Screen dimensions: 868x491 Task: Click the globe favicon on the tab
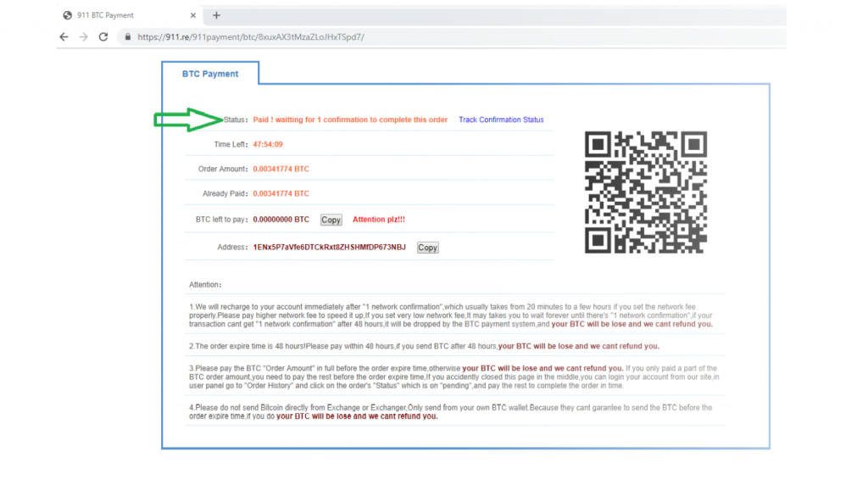click(x=68, y=15)
